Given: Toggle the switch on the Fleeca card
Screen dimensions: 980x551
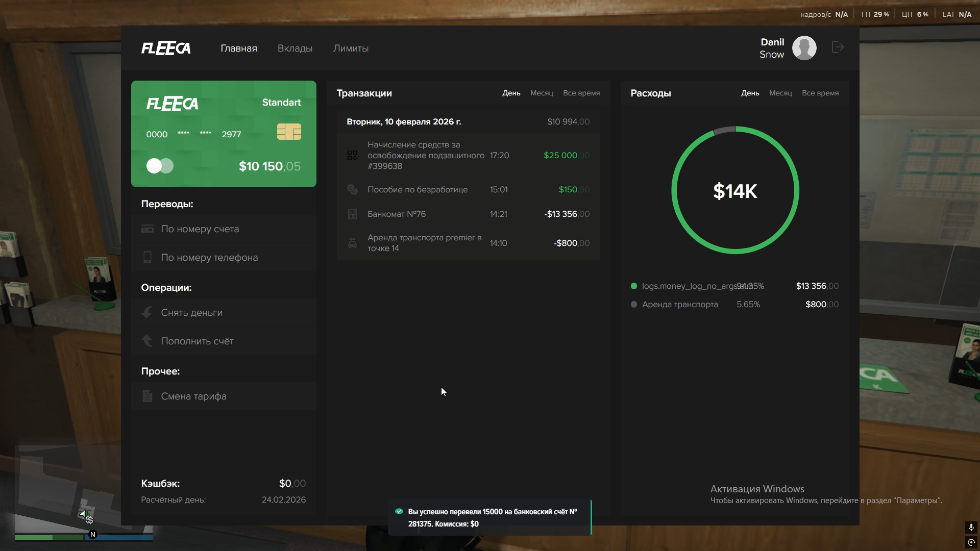Looking at the screenshot, I should tap(160, 166).
